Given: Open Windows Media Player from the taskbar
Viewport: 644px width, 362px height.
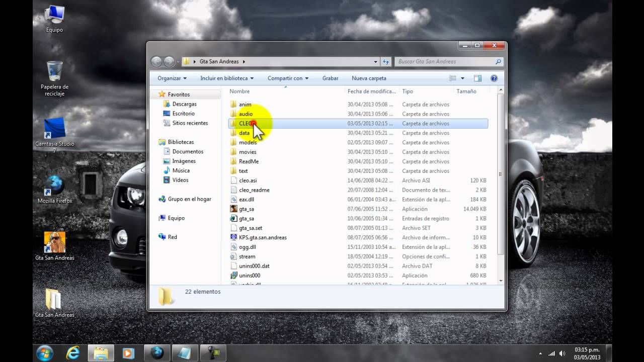Looking at the screenshot, I should [128, 353].
